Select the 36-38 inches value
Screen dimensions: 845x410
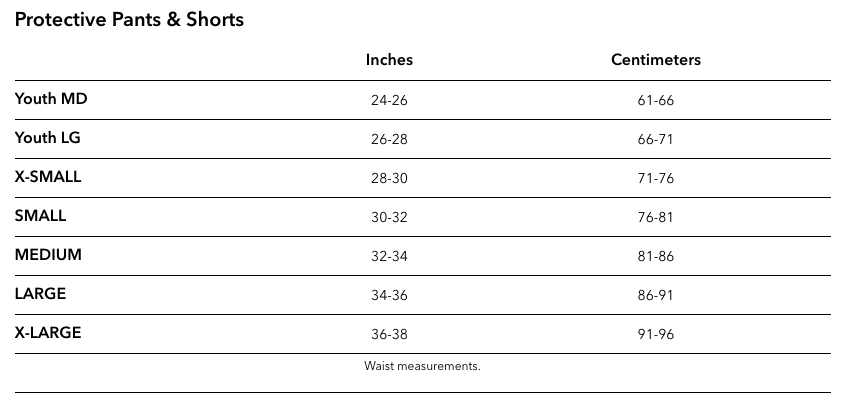point(389,335)
